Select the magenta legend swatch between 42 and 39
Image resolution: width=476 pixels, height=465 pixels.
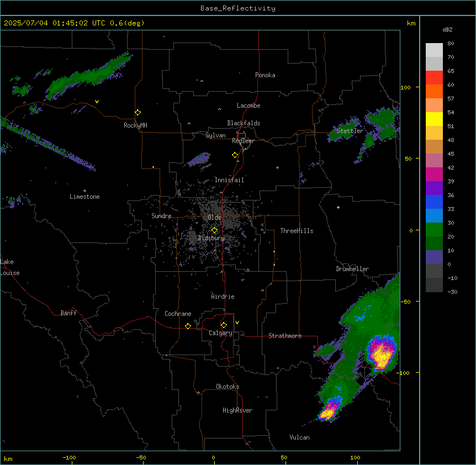pos(434,174)
